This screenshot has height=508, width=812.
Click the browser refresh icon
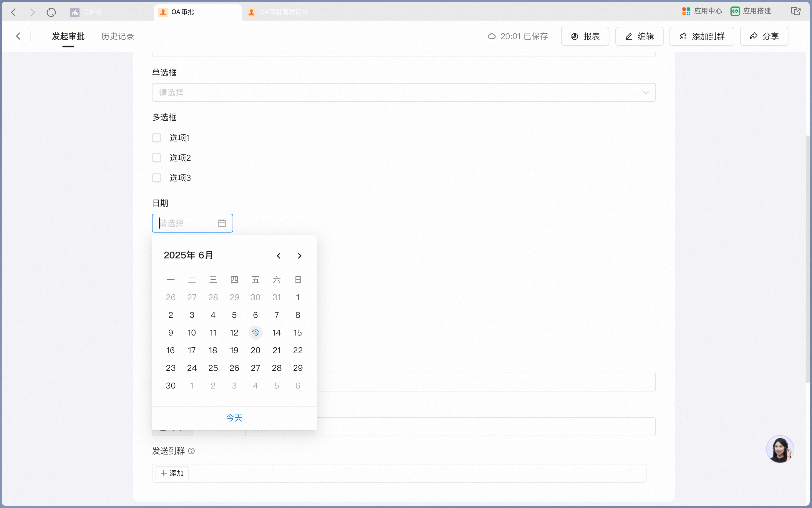[51, 12]
